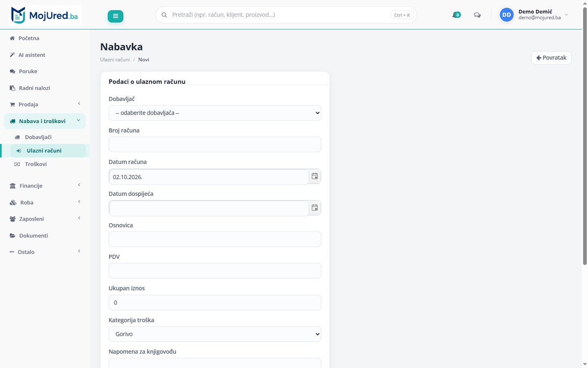Click the AI asistent wand icon
The width and height of the screenshot is (588, 368).
tap(12, 55)
